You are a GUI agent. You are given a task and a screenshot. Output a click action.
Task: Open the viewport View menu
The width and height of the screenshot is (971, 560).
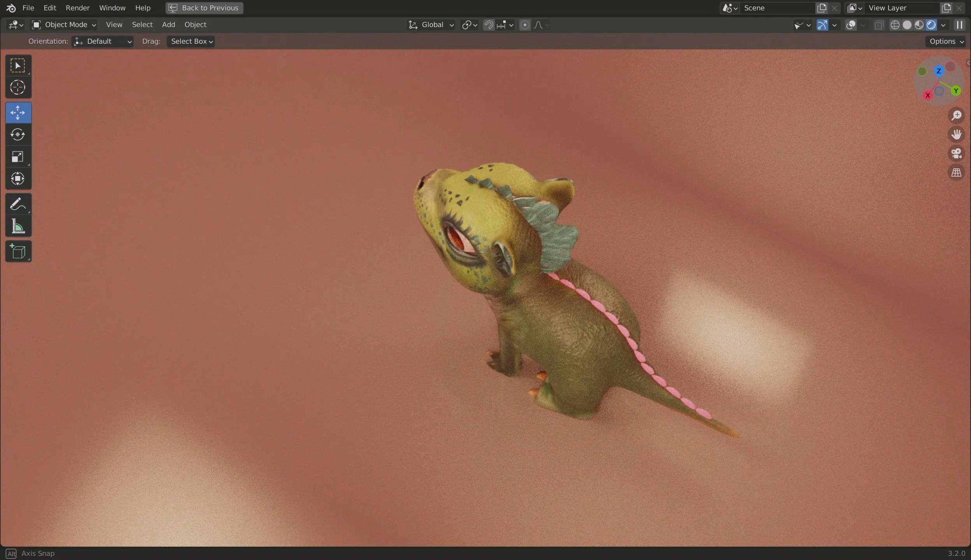pos(114,25)
